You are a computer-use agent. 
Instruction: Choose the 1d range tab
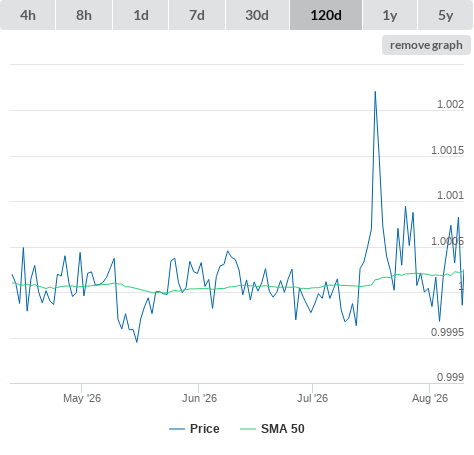pyautogui.click(x=141, y=15)
